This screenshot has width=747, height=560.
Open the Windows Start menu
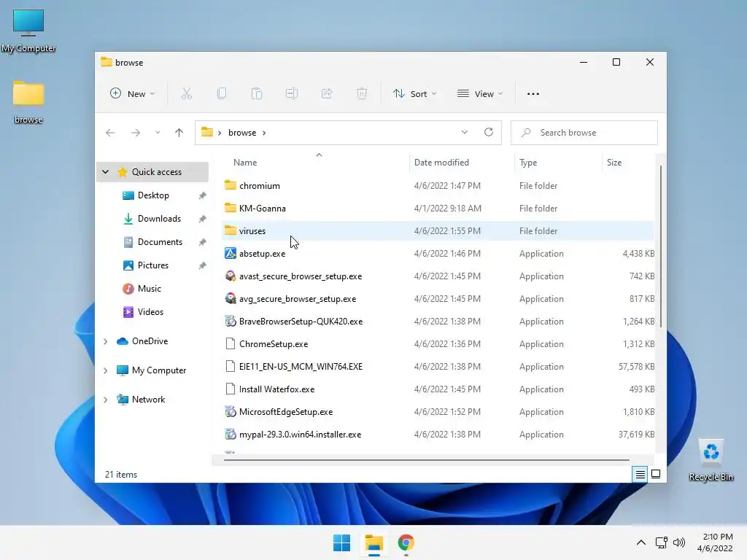pos(341,542)
